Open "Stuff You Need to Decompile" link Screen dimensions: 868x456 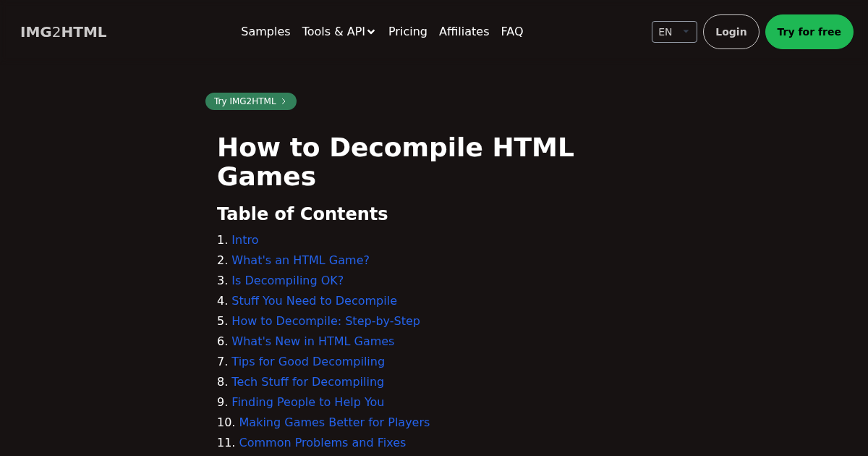tap(314, 301)
